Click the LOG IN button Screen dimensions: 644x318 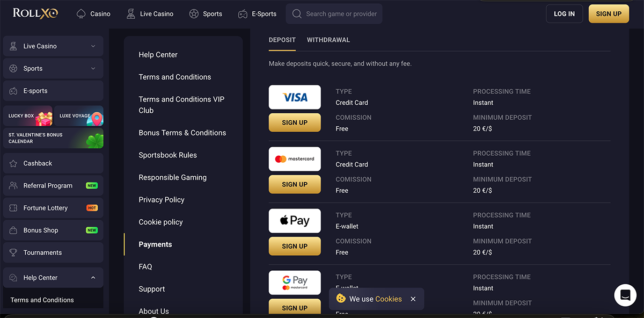[564, 13]
